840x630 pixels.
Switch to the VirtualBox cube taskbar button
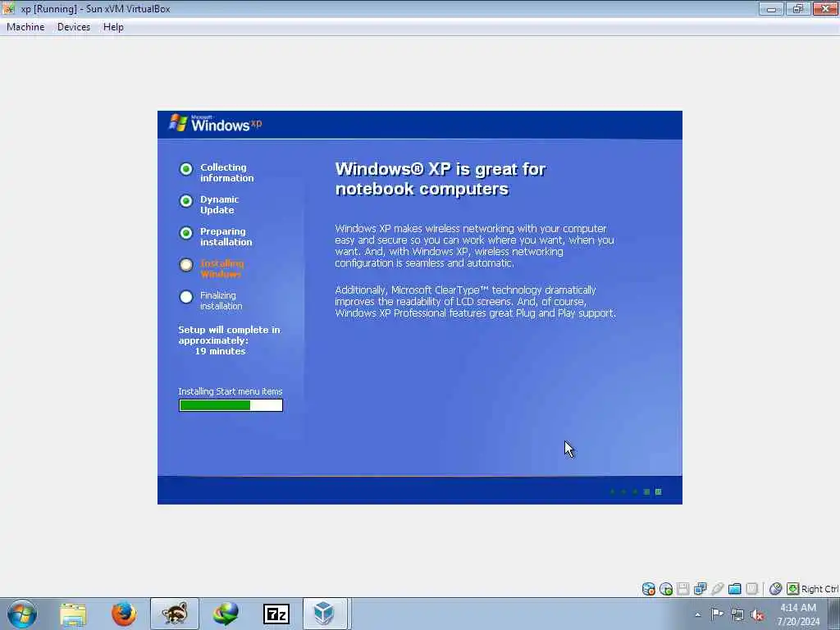pos(324,614)
